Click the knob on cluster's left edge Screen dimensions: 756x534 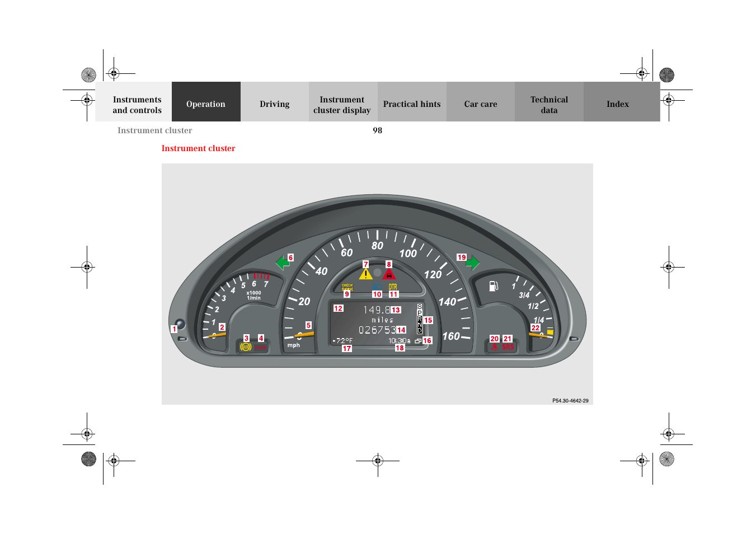point(180,324)
